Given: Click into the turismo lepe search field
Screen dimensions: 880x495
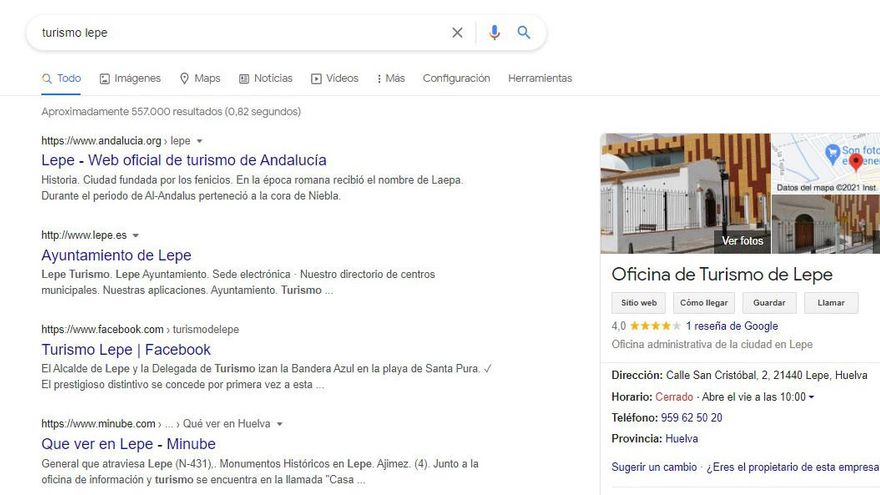Looking at the screenshot, I should 241,33.
